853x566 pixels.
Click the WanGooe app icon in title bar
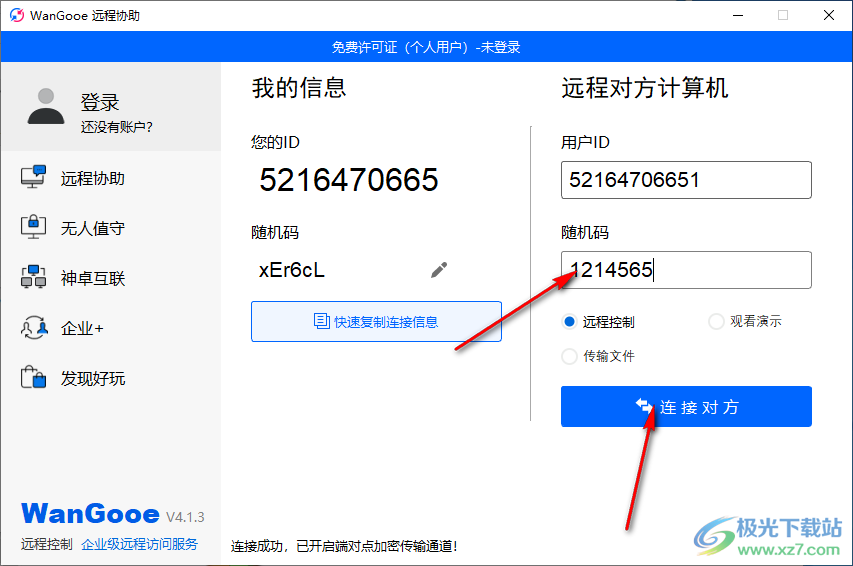coord(17,15)
